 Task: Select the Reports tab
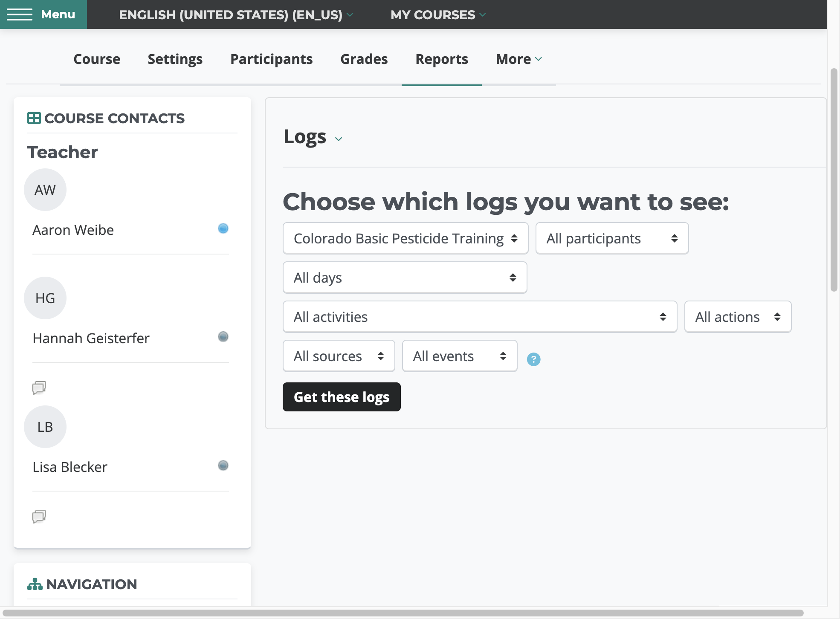click(442, 59)
